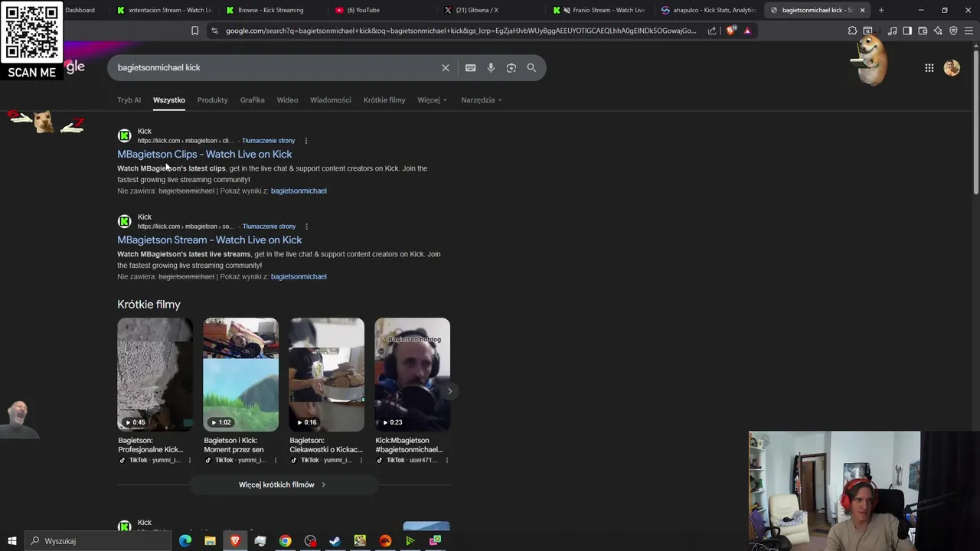This screenshot has height=551, width=980.
Task: Switch to ahapulco Kick Stats browser tab
Action: [x=710, y=10]
